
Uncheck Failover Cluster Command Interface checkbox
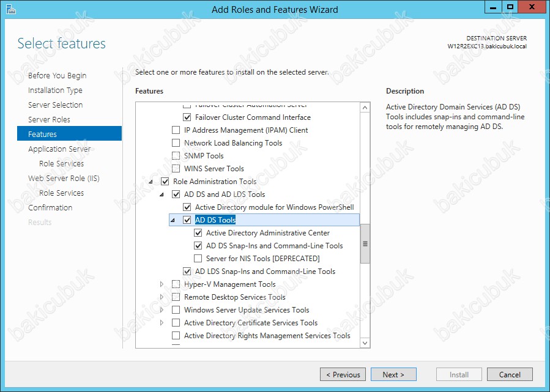187,117
